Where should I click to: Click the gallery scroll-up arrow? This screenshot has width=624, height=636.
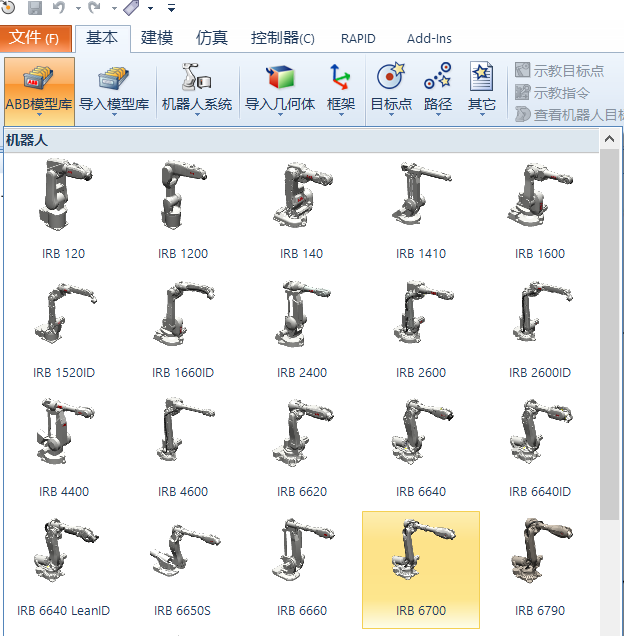tap(609, 139)
